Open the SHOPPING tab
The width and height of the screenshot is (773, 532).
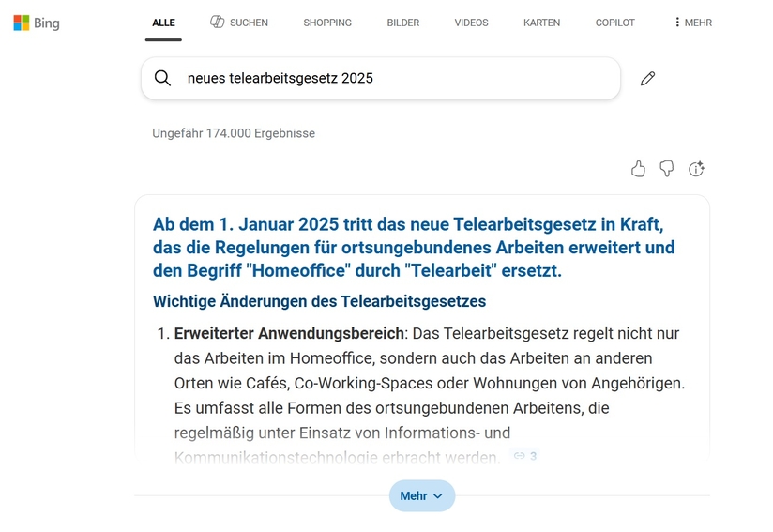pos(327,23)
